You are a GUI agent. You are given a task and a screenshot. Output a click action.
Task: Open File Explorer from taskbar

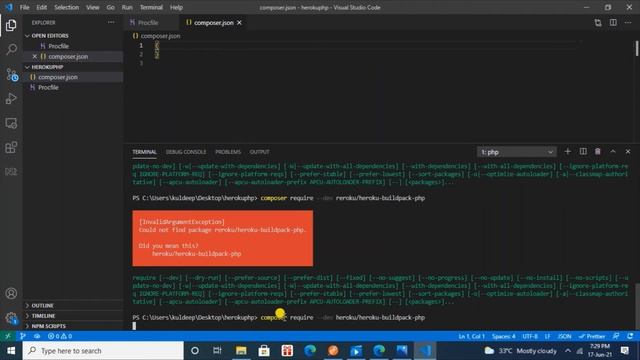(x=241, y=351)
